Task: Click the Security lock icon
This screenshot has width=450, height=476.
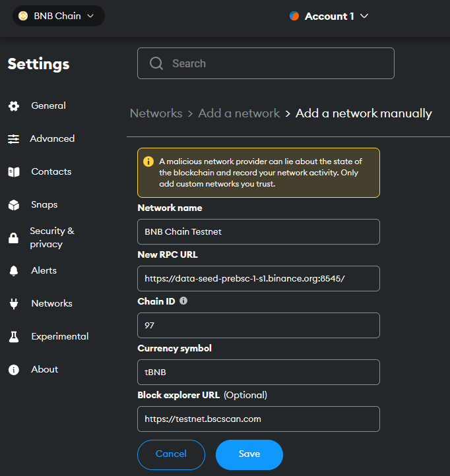Action: (13, 238)
